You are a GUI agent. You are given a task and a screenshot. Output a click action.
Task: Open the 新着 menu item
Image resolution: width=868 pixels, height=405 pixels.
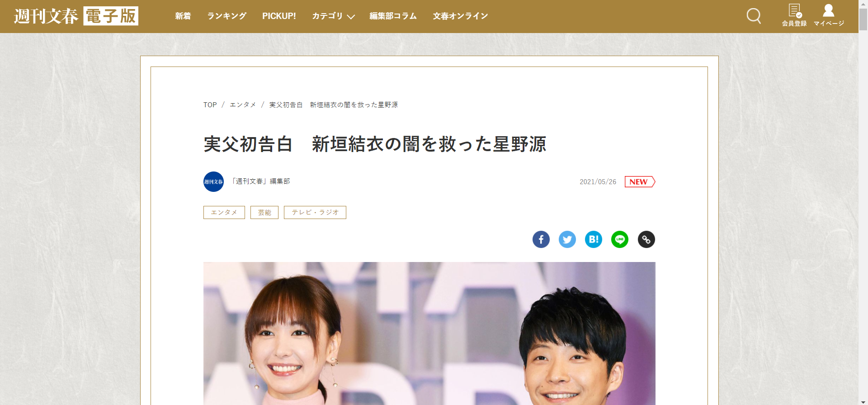183,16
